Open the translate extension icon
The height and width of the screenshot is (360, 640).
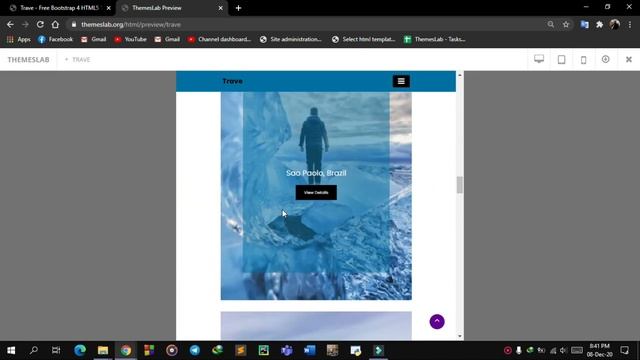[x=584, y=24]
